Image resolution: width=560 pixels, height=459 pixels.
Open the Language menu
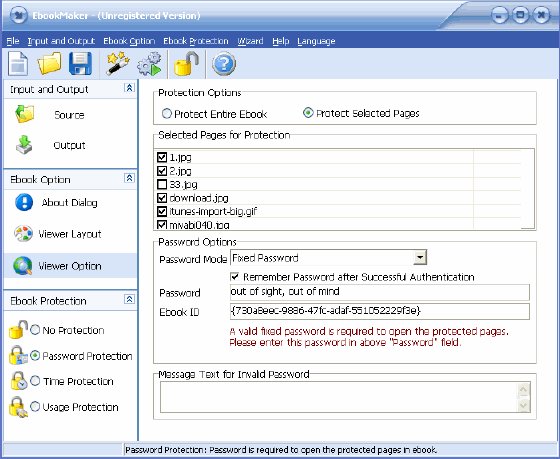point(316,41)
